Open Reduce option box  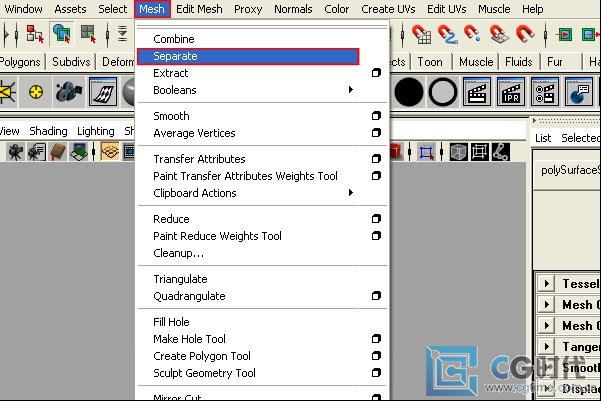pyautogui.click(x=376, y=219)
